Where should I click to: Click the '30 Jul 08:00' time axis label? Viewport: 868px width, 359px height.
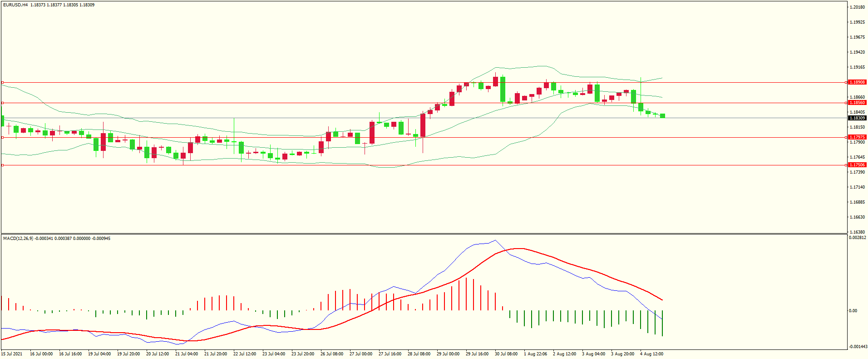click(x=506, y=354)
